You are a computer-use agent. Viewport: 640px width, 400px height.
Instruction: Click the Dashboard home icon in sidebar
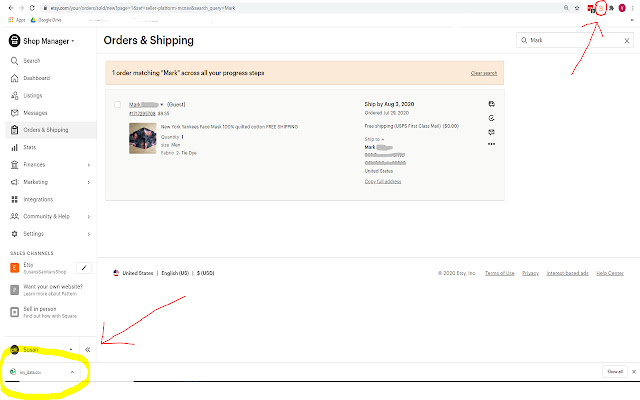15,77
